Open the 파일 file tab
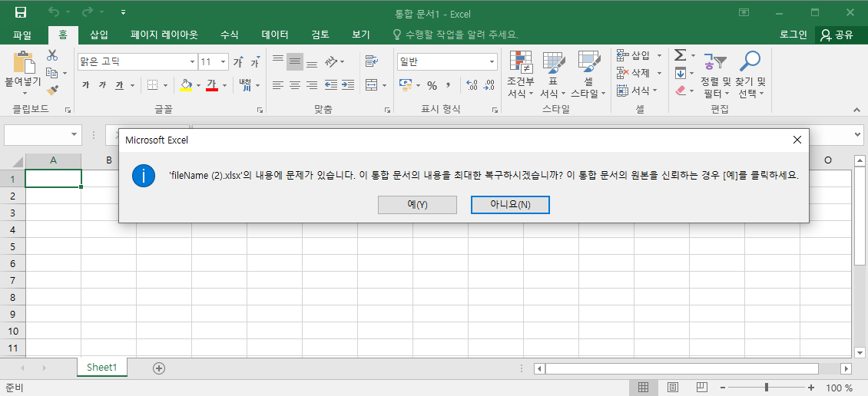This screenshot has width=868, height=396. pyautogui.click(x=22, y=35)
